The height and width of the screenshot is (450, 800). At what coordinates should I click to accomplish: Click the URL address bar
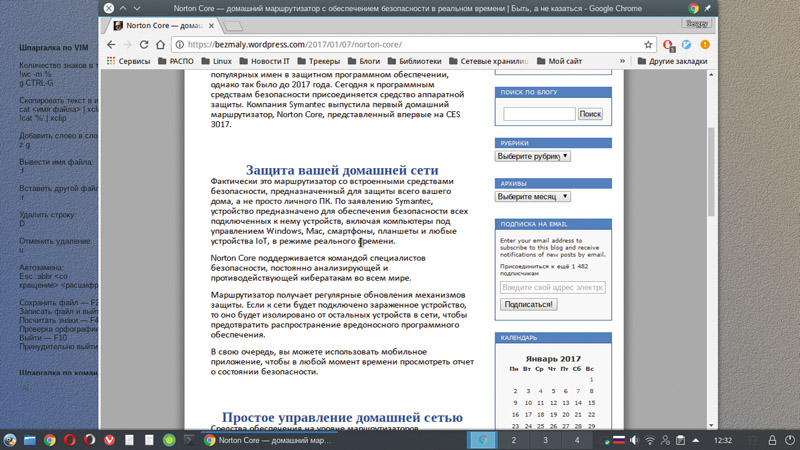pyautogui.click(x=413, y=45)
